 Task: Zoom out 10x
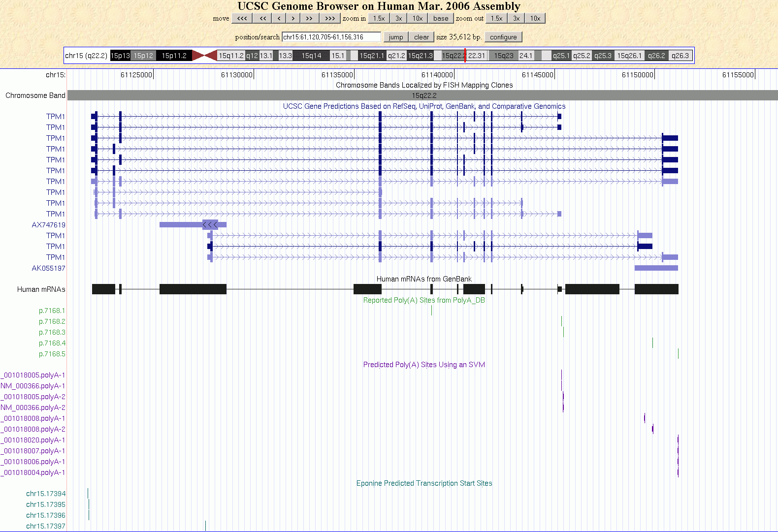(535, 18)
